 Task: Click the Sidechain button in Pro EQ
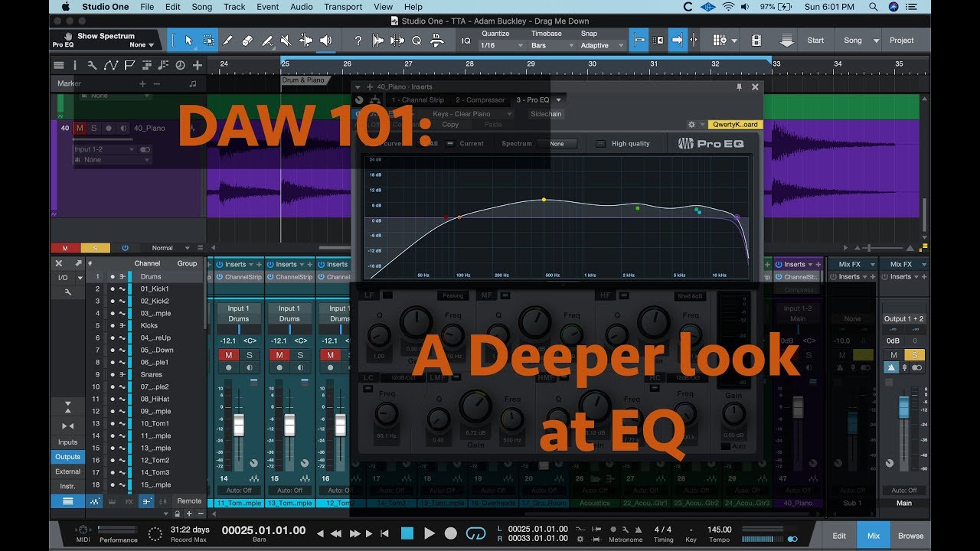tap(546, 114)
